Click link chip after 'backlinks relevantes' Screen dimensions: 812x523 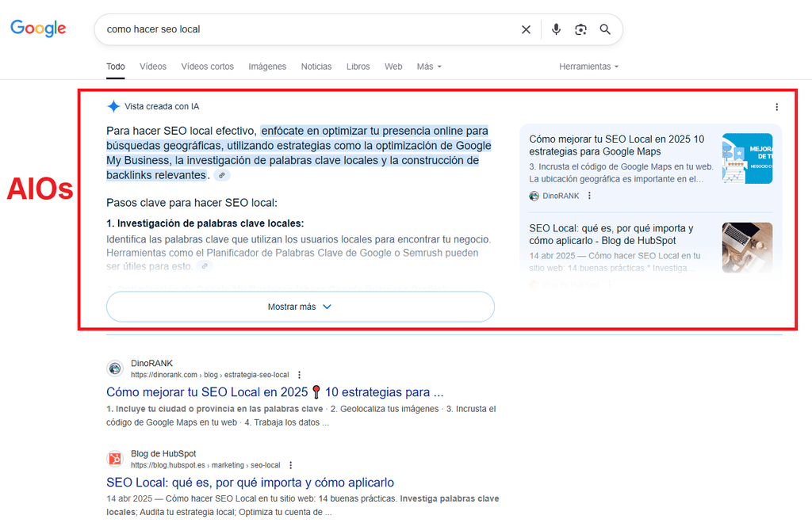click(222, 175)
